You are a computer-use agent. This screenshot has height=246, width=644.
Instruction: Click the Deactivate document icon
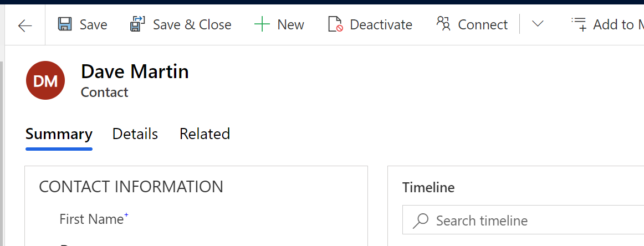click(x=335, y=24)
